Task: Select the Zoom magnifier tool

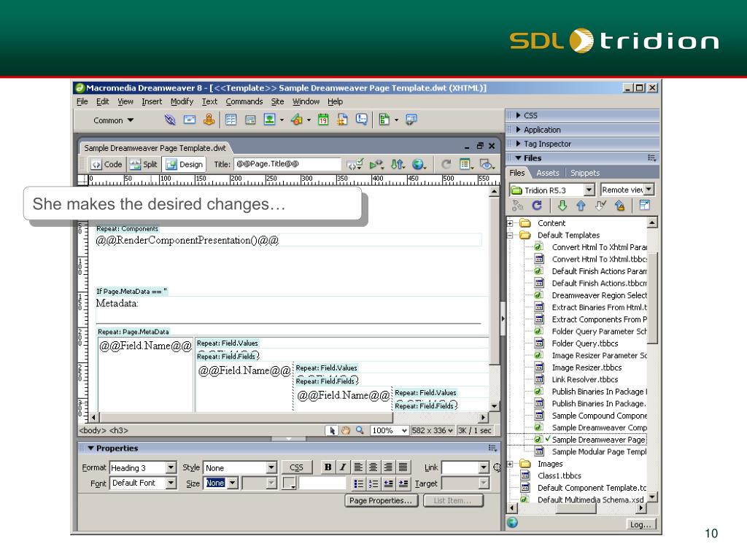Action: (360, 430)
